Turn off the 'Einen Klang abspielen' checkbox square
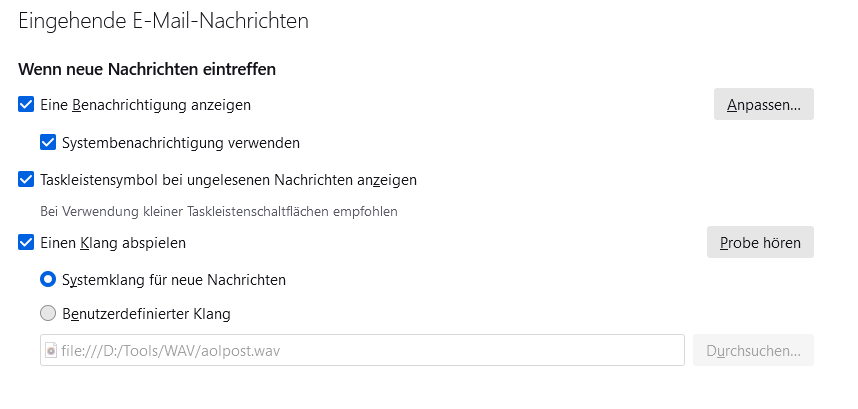This screenshot has height=409, width=858. tap(26, 242)
